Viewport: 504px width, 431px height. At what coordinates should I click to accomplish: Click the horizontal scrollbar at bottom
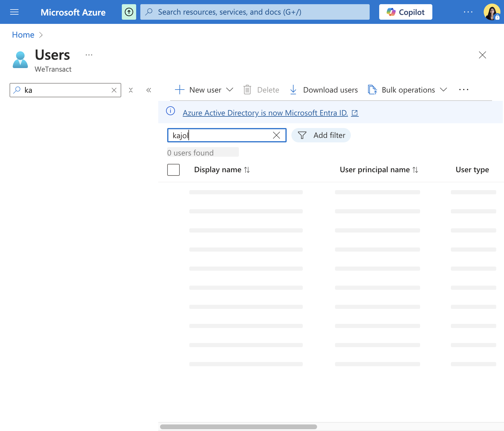pos(238,427)
